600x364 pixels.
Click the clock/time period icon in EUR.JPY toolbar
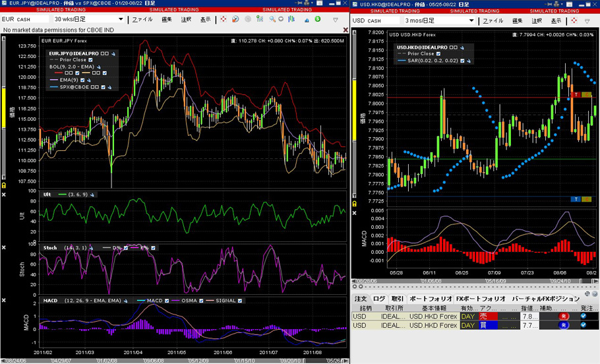235,18
